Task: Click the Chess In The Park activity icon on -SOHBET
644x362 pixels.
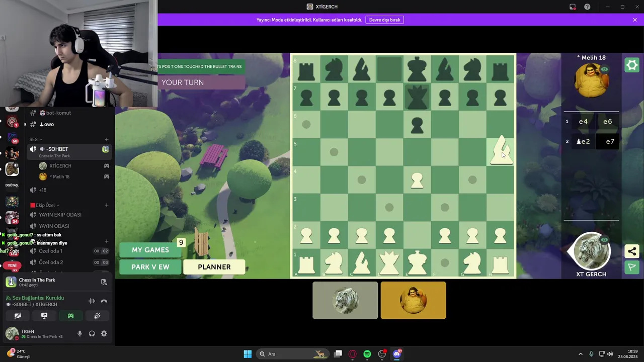Action: (106, 149)
